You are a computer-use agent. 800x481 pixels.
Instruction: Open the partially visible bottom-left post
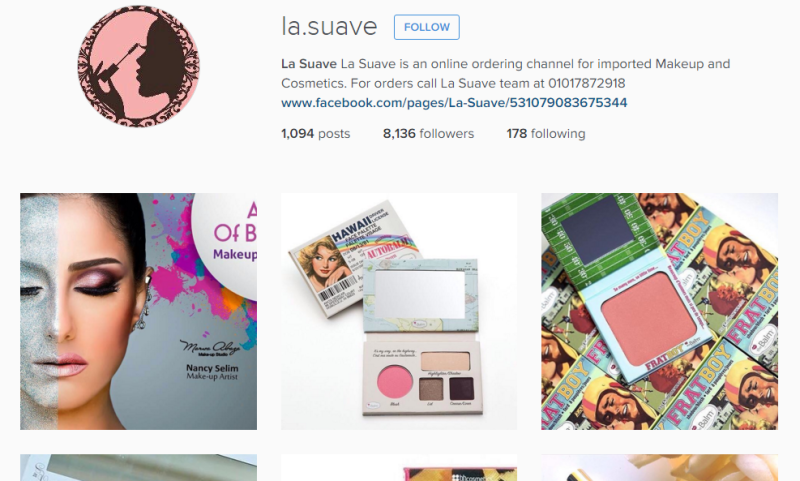point(138,468)
